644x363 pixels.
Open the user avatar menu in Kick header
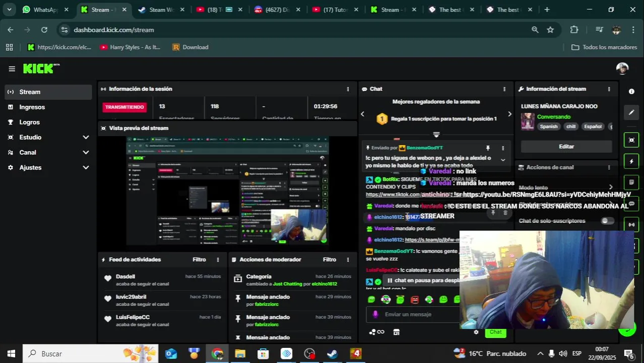point(622,69)
